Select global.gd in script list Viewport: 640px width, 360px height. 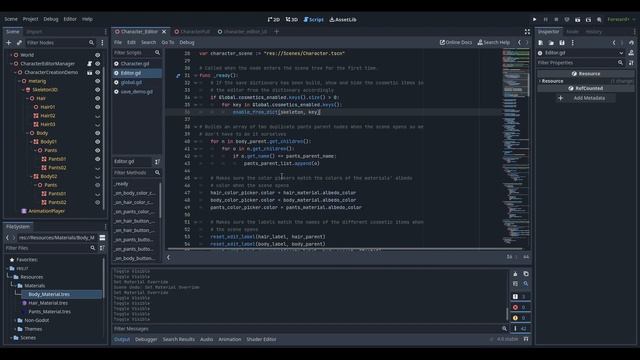pyautogui.click(x=131, y=82)
